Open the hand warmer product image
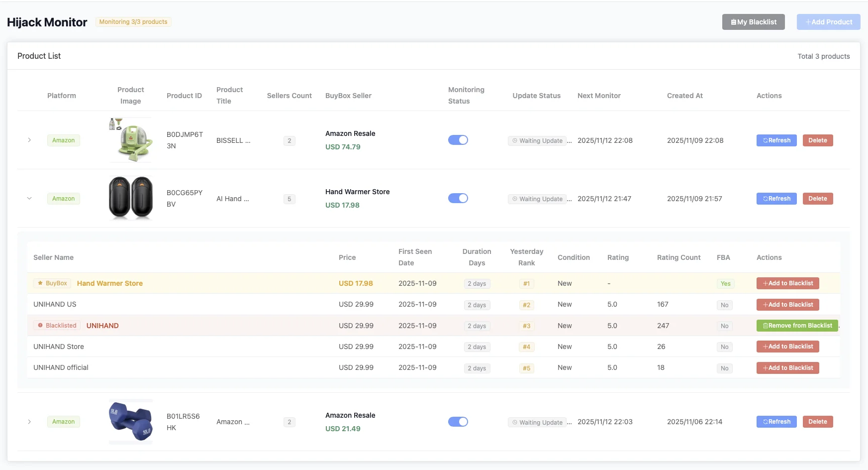Viewport: 868px width, 470px height. [131, 198]
